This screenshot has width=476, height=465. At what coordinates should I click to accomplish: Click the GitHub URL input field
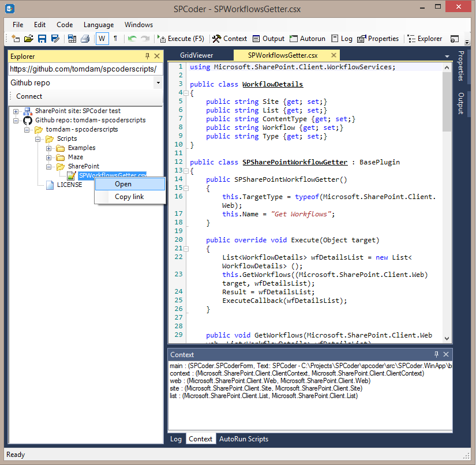click(x=85, y=69)
